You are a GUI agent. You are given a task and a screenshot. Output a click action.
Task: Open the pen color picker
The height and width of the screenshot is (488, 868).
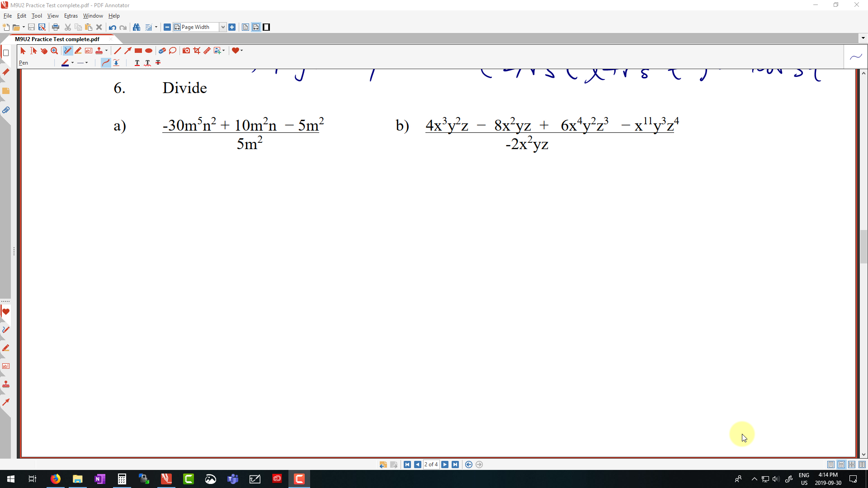[65, 63]
